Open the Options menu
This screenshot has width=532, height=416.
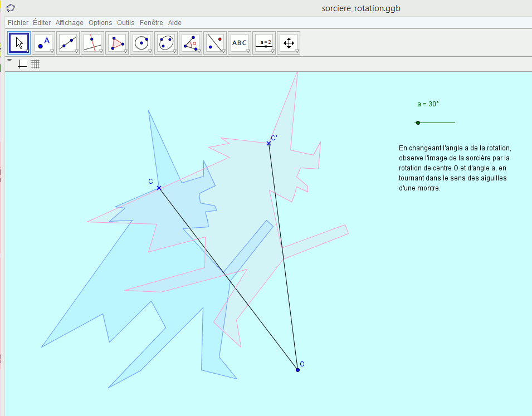[100, 22]
